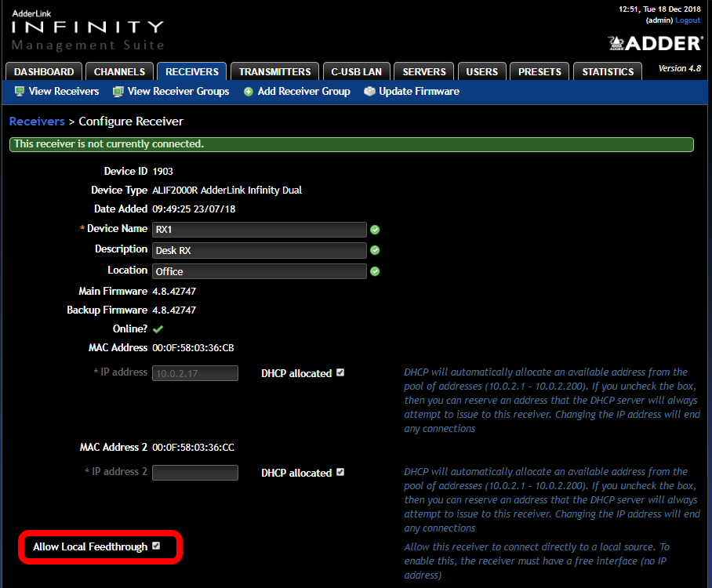Click the green Online status checkmark
Image resolution: width=712 pixels, height=588 pixels.
point(158,328)
